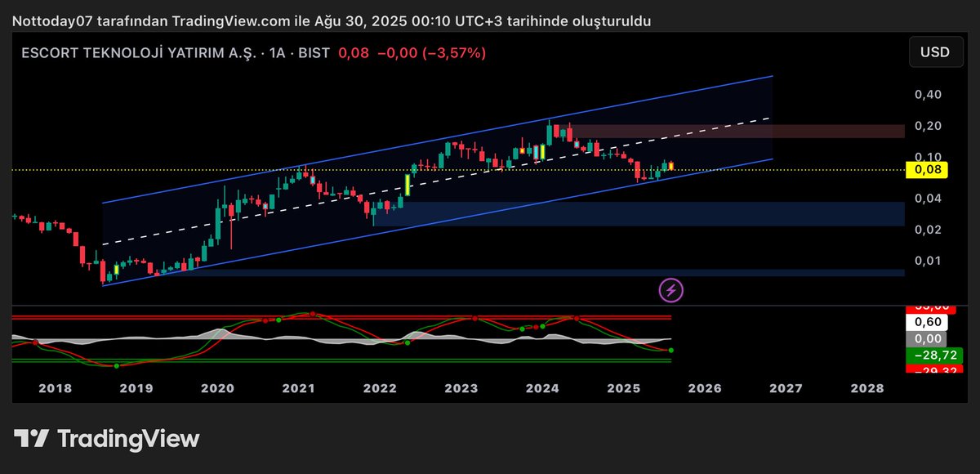
Task: Click the 2021 label on the time axis
Action: click(298, 389)
